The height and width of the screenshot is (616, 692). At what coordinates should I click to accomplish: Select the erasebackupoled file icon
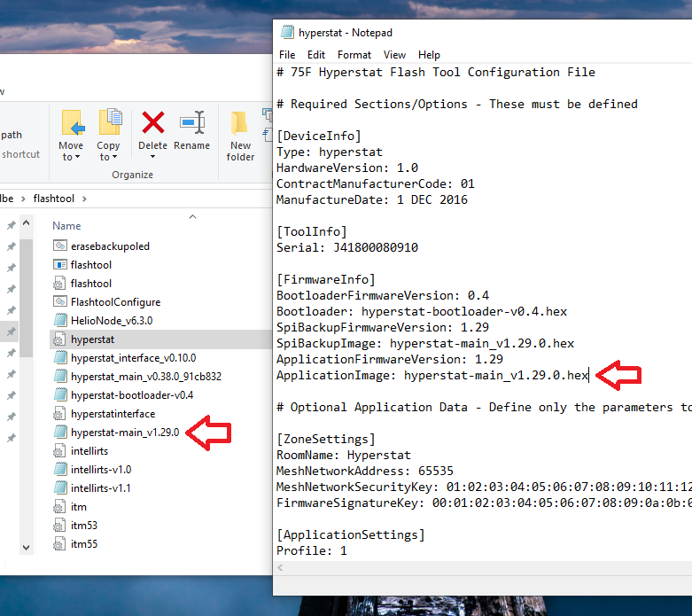click(x=60, y=246)
